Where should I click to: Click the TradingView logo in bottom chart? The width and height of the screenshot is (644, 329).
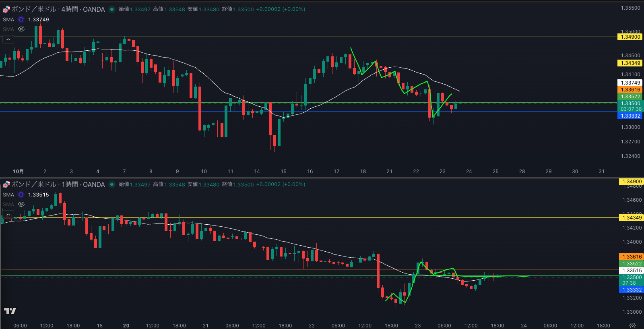[10, 311]
